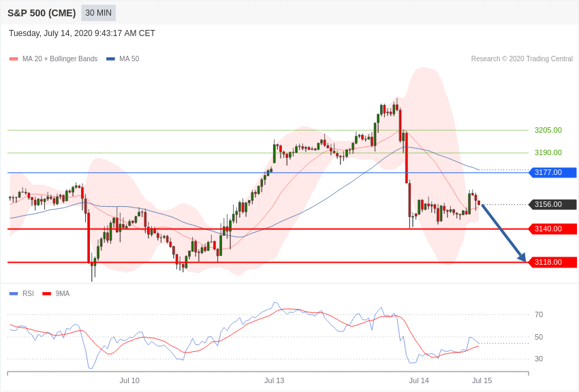Click the red 9MA legend swatch
The height and width of the screenshot is (392, 579).
pos(46,293)
